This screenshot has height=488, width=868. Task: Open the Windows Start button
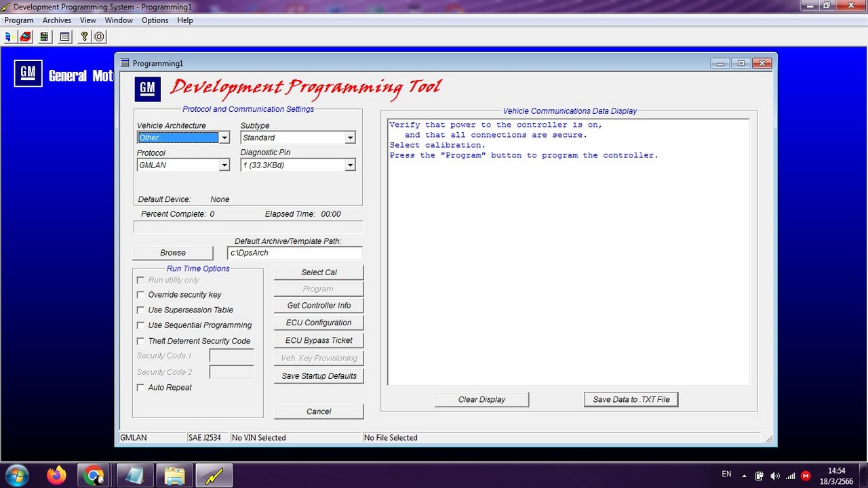[x=16, y=475]
